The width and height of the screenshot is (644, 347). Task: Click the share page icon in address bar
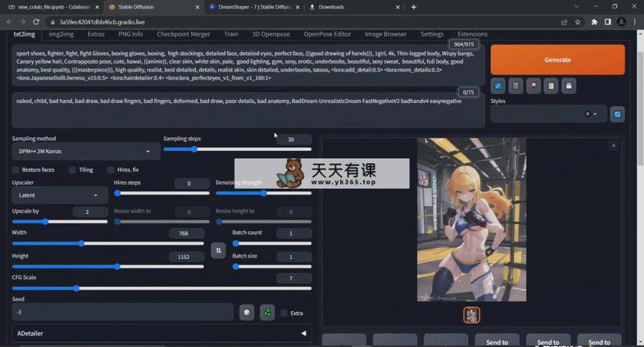(x=564, y=22)
